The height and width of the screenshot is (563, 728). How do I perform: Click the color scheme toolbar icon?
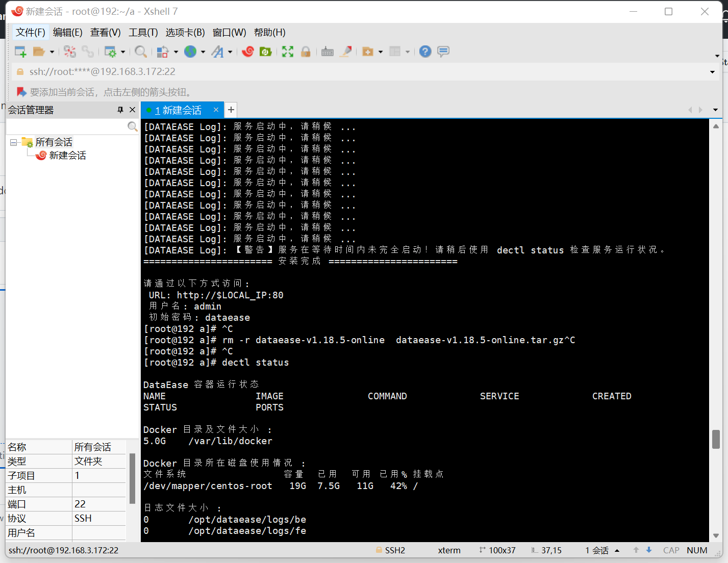point(163,52)
